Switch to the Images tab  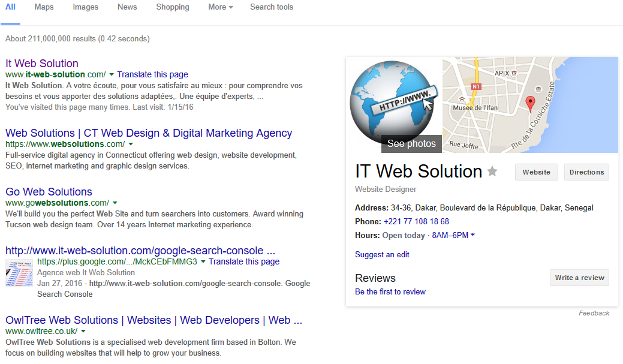coord(85,7)
